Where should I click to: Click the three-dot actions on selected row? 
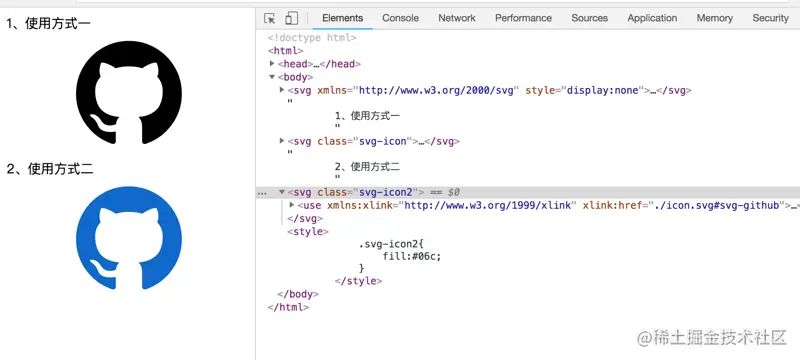point(262,193)
